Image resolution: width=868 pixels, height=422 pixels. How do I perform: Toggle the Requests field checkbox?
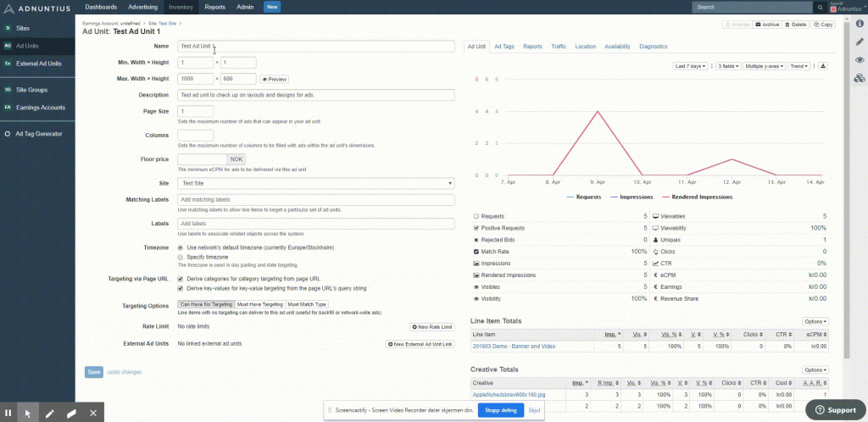(476, 216)
